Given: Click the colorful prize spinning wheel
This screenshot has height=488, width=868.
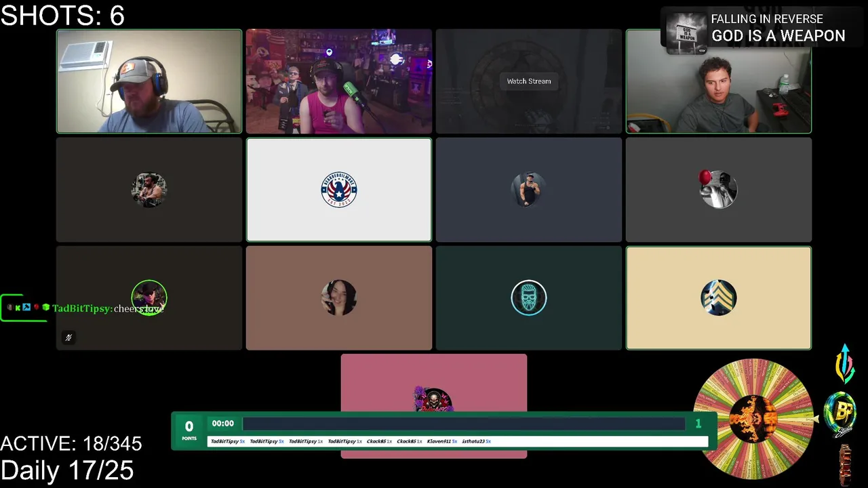Looking at the screenshot, I should pos(753,419).
